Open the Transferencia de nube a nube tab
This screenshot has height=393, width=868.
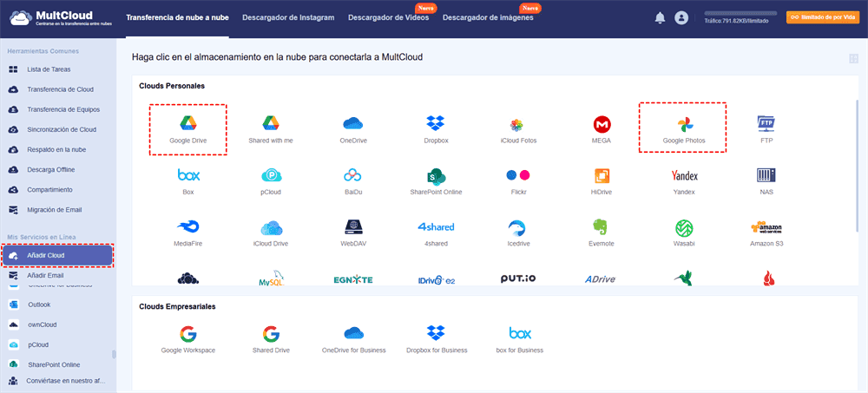pos(177,17)
